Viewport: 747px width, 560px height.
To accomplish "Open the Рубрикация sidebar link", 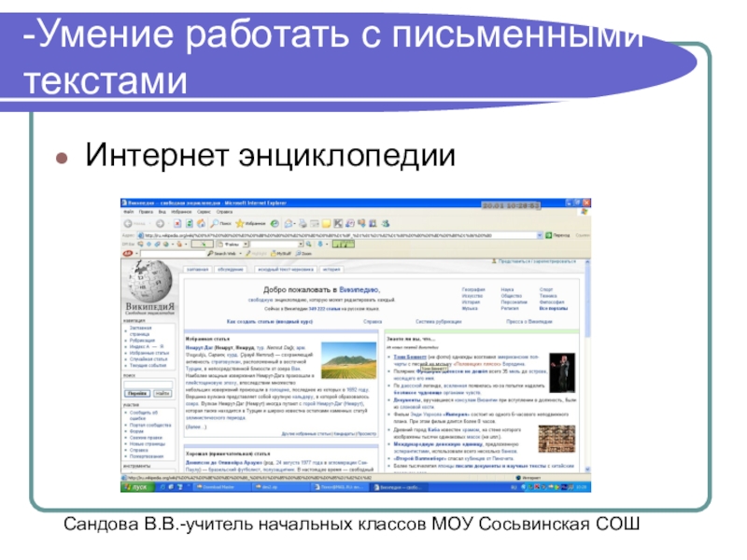I will tap(143, 341).
